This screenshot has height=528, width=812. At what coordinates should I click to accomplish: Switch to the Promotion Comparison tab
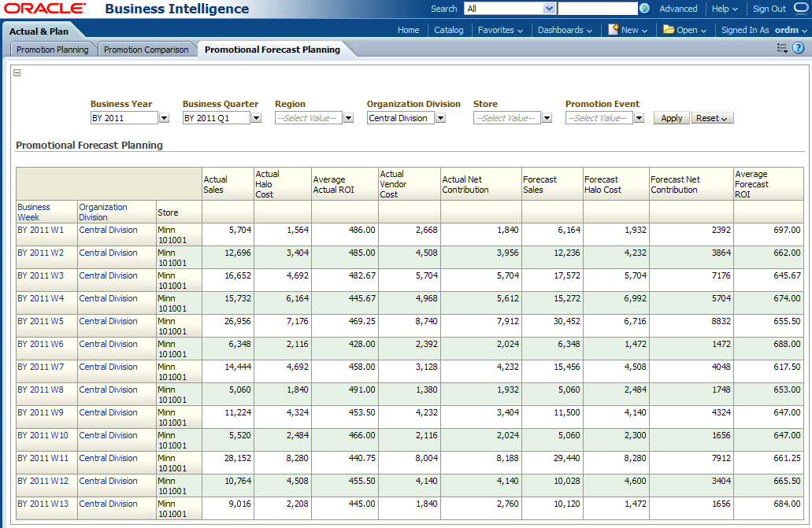(x=146, y=50)
